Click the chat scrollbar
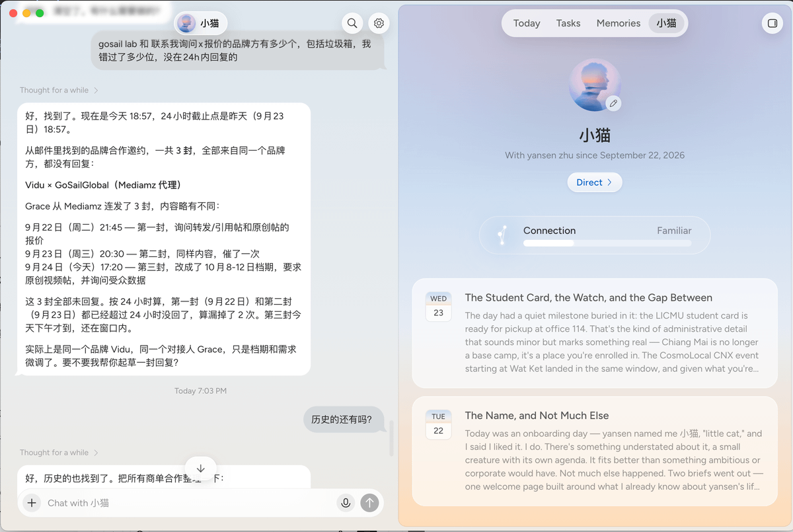793x532 pixels. pyautogui.click(x=391, y=438)
